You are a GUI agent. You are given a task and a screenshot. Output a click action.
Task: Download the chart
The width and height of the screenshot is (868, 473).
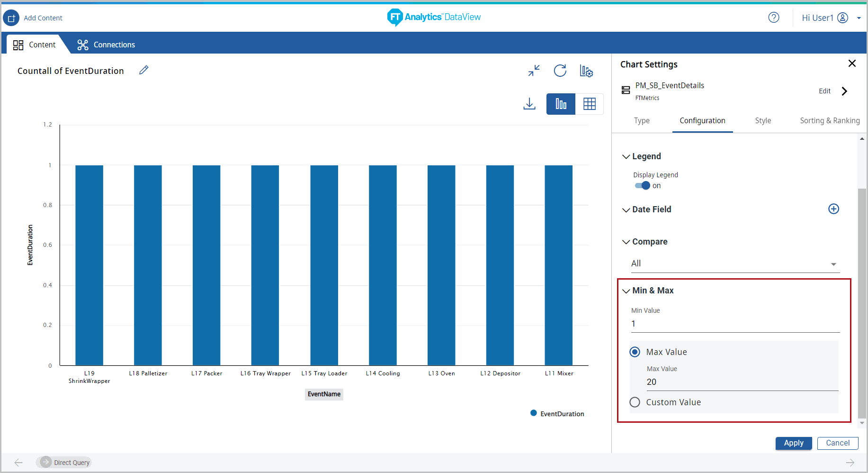pyautogui.click(x=529, y=104)
